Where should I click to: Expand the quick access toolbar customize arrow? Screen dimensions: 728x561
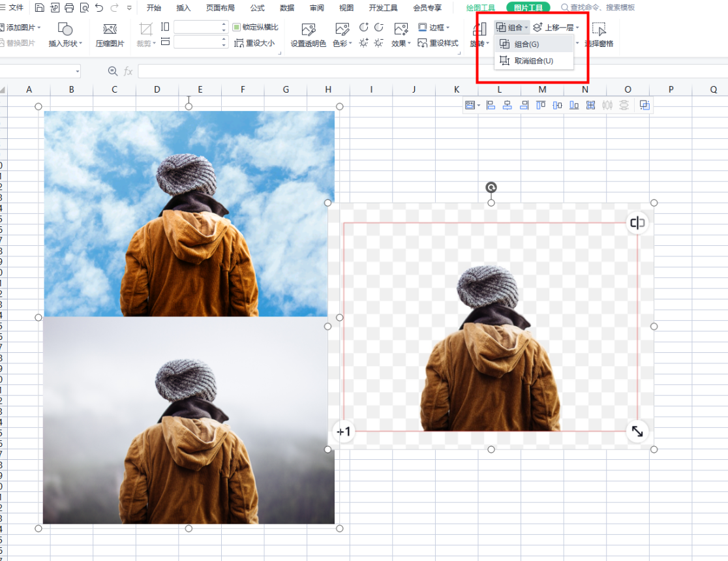[129, 7]
